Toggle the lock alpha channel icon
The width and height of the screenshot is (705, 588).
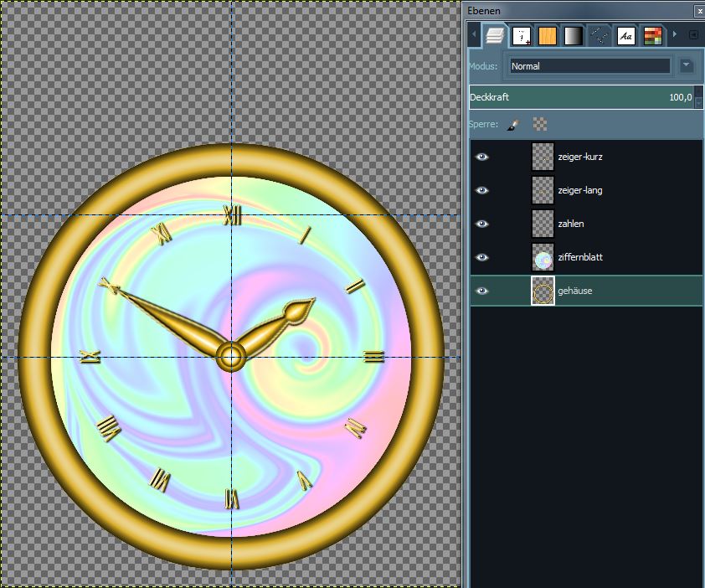[x=540, y=125]
